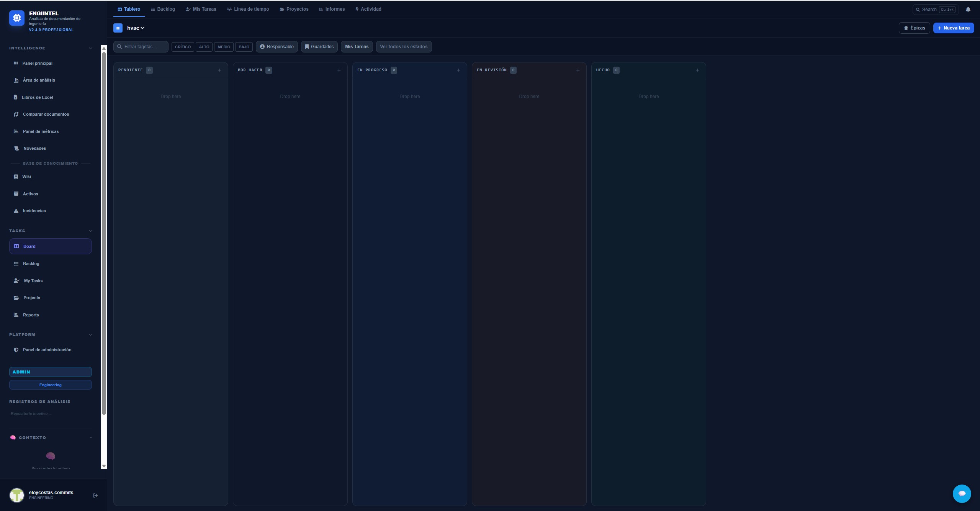Click the HECHO column title
Viewport: 980px width, 511px height.
tap(603, 70)
